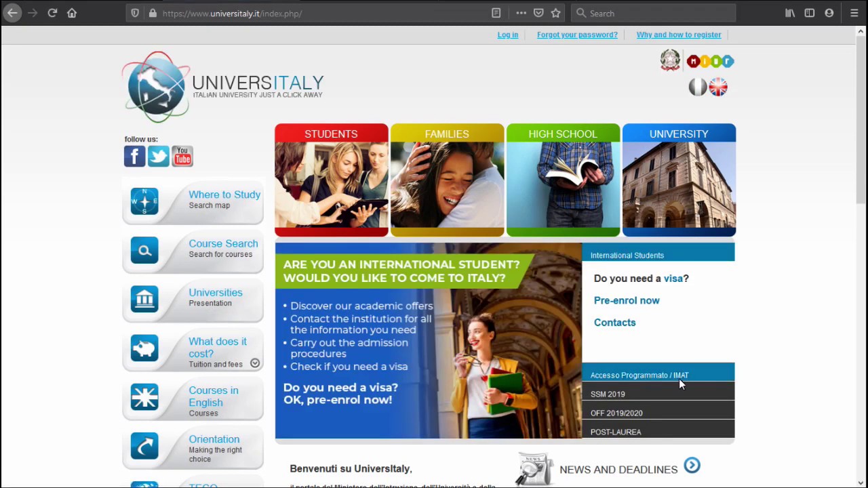The image size is (868, 488).
Task: Click the Pre-enrol now link
Action: (x=627, y=300)
